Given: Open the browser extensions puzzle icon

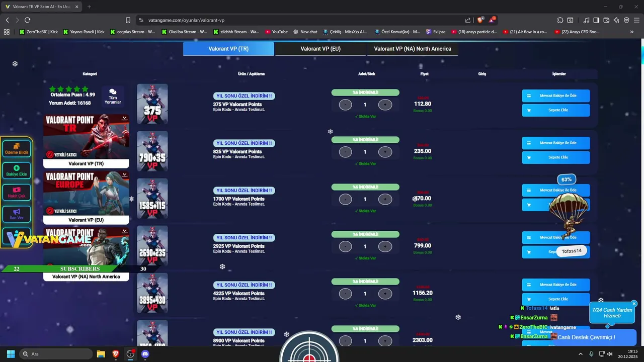Looking at the screenshot, I should coord(560,20).
